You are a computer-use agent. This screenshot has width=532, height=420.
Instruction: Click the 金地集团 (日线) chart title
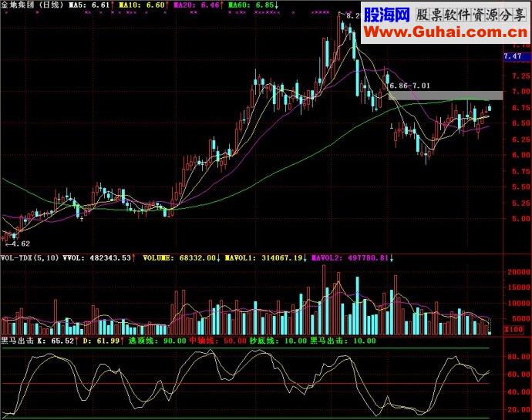click(x=32, y=5)
